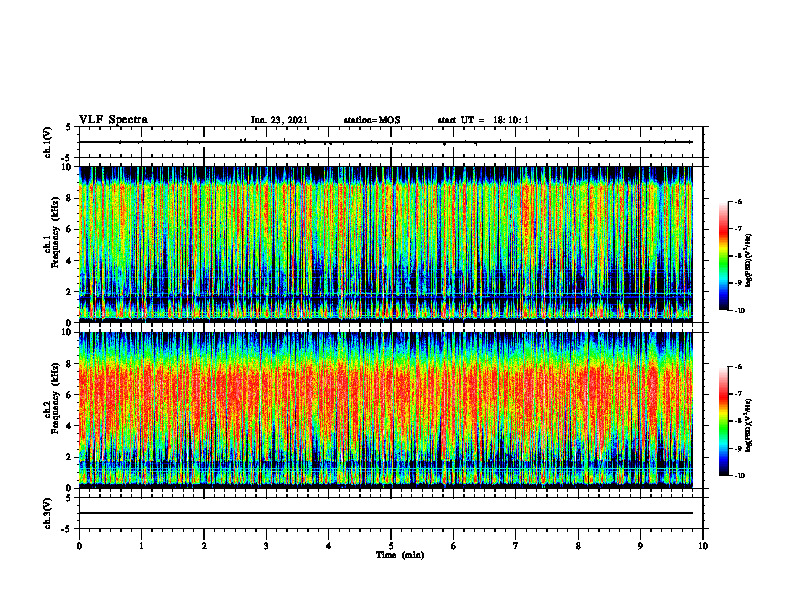Click the "5" tick on ch.3(V) axis
The width and height of the screenshot is (792, 612).
click(x=70, y=498)
